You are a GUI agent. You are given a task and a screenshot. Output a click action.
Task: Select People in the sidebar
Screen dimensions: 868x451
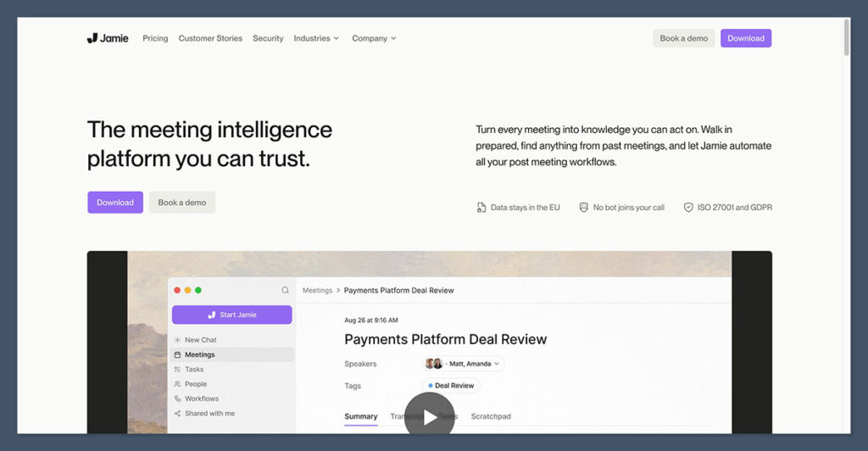click(232, 384)
